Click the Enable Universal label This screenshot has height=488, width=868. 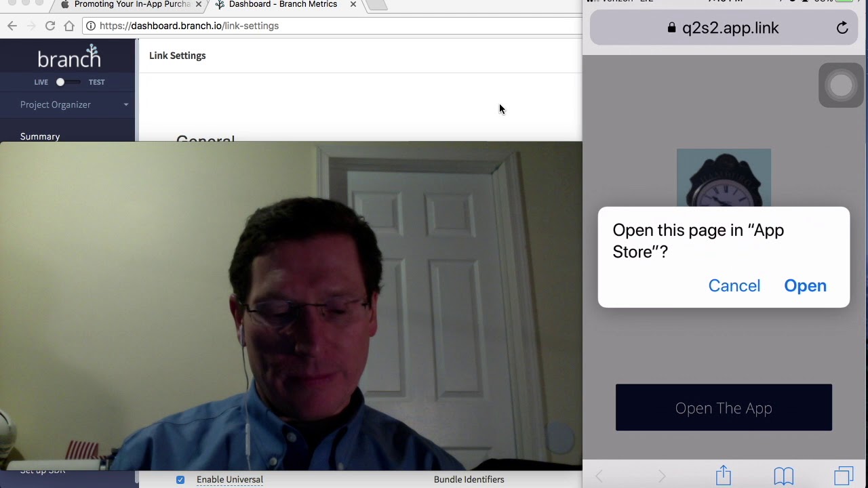tap(230, 479)
